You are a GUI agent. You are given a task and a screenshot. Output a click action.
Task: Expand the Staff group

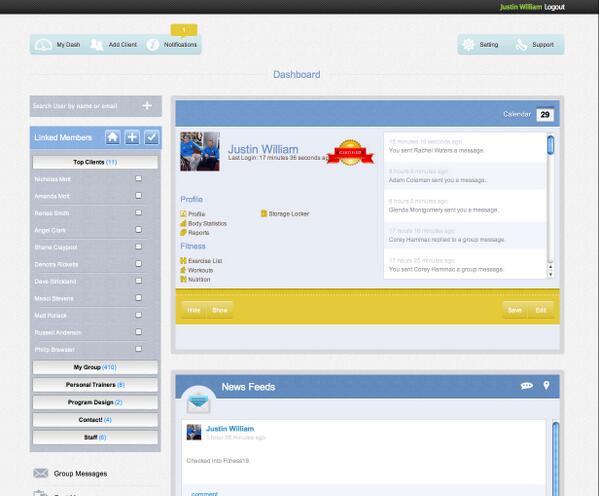[95, 438]
